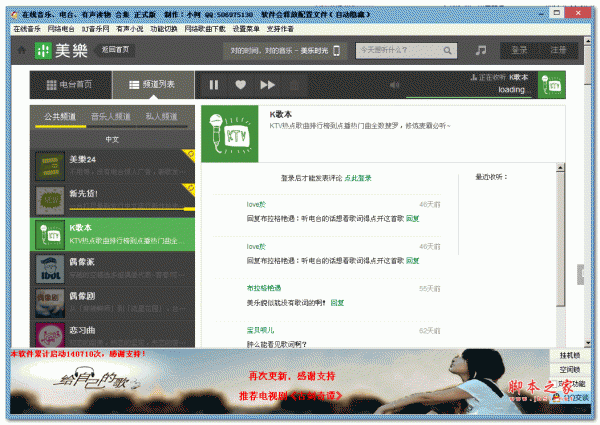Open 布拉格艳遇 user profile link

264,288
